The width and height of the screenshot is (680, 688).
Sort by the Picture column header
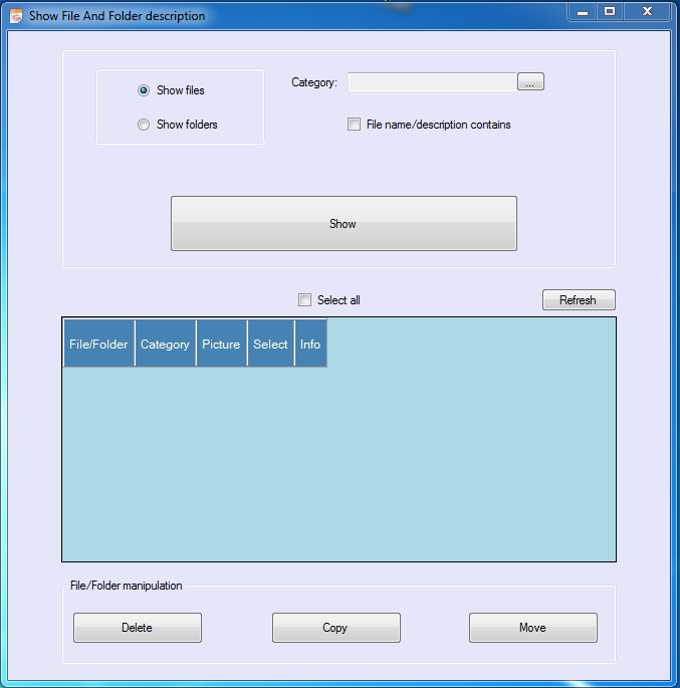221,344
